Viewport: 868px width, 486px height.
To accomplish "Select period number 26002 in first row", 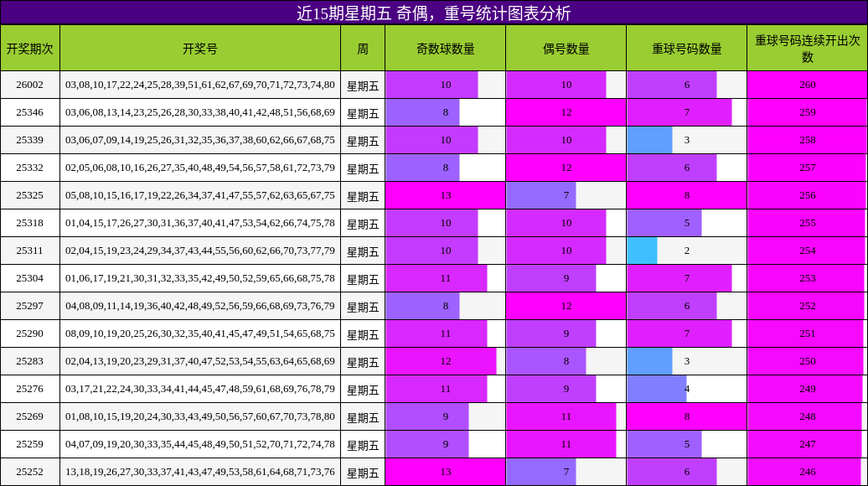I will (x=33, y=85).
